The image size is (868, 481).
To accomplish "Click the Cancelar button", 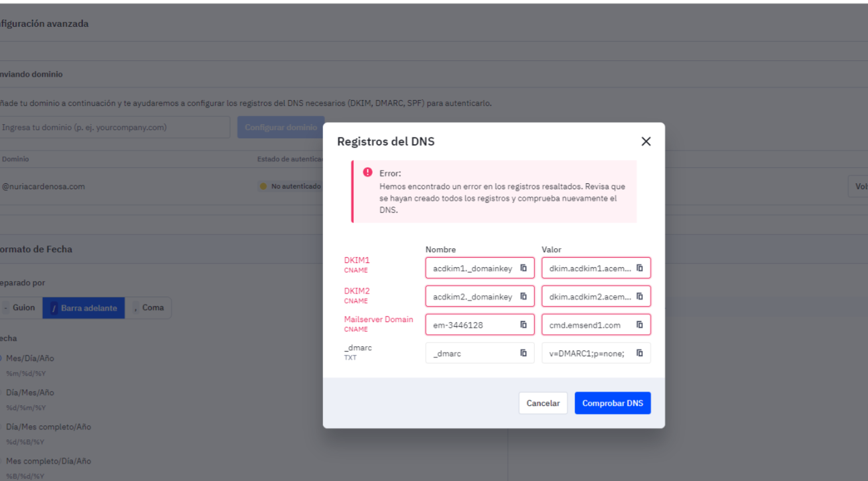I will tap(543, 403).
